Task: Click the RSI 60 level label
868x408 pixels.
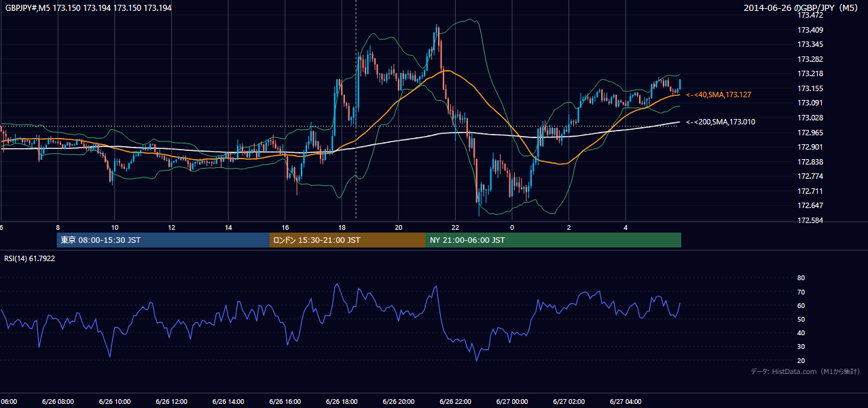Action: [x=801, y=305]
